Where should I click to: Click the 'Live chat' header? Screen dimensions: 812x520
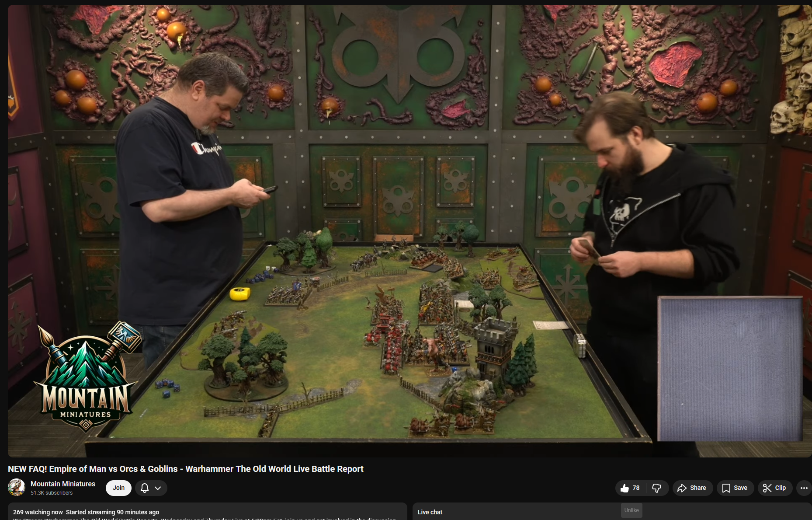point(430,512)
